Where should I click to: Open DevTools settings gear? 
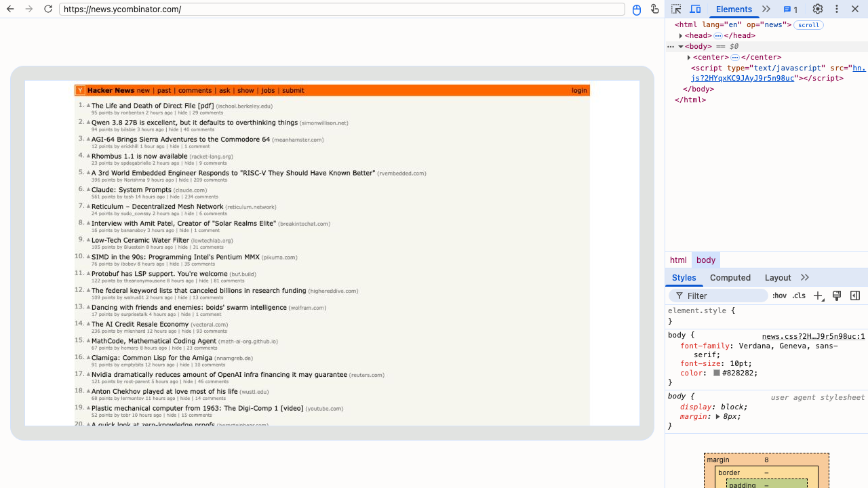click(x=818, y=9)
